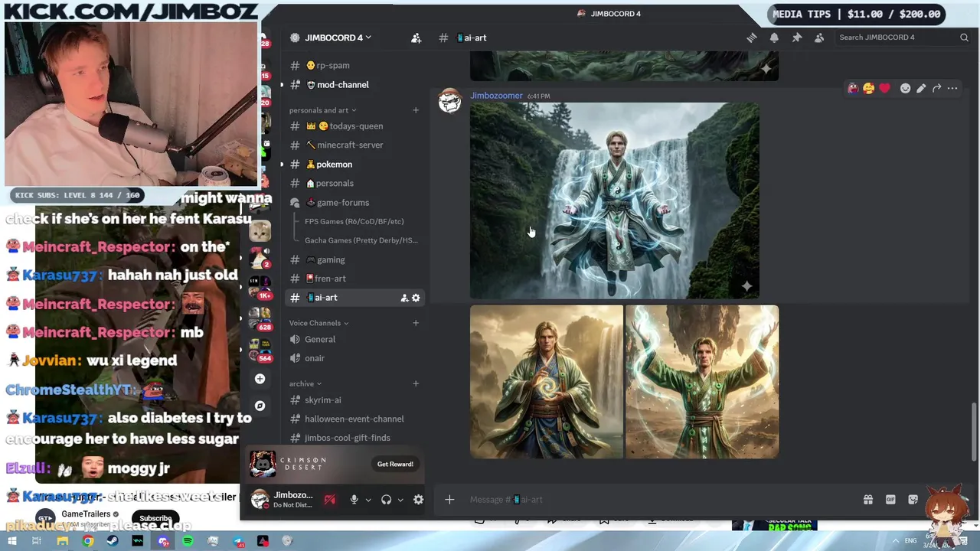Screen dimensions: 980x551
Task: Open the Gacha Games forum thread
Action: click(361, 240)
